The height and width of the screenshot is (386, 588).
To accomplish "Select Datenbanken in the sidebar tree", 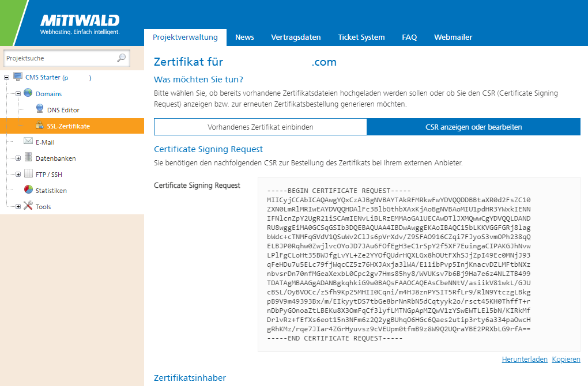I will (x=55, y=158).
